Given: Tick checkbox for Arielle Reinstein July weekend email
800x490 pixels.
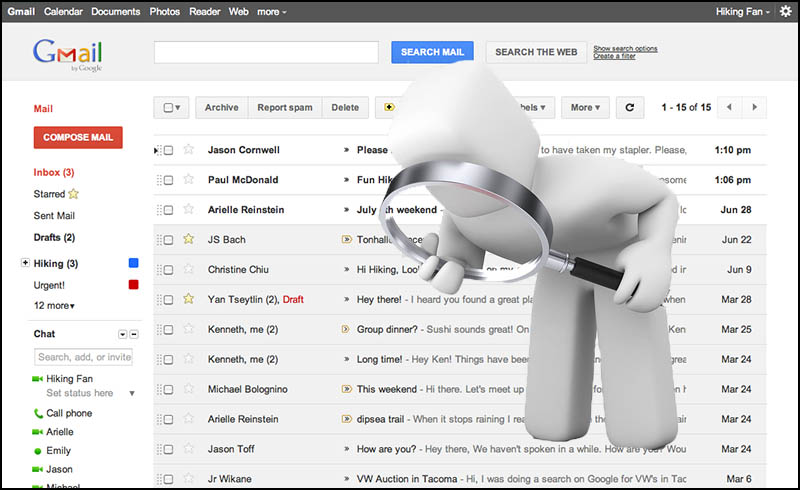Looking at the screenshot, I should tap(168, 210).
